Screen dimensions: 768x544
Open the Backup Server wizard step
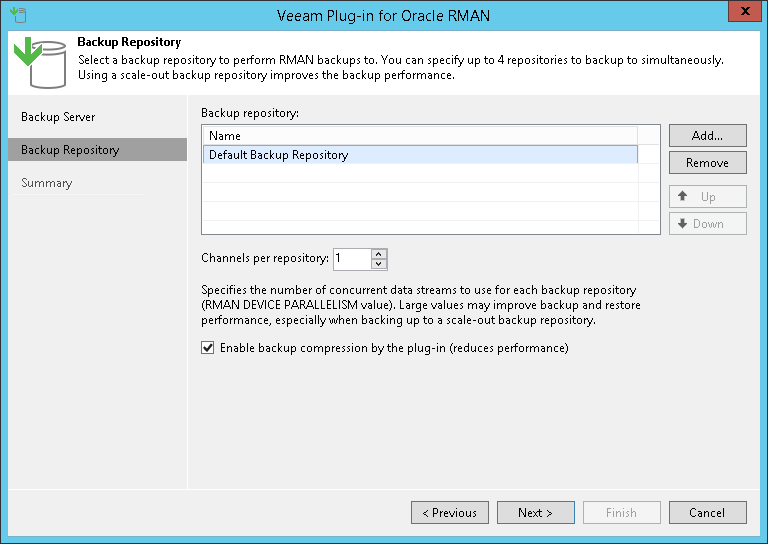click(58, 117)
